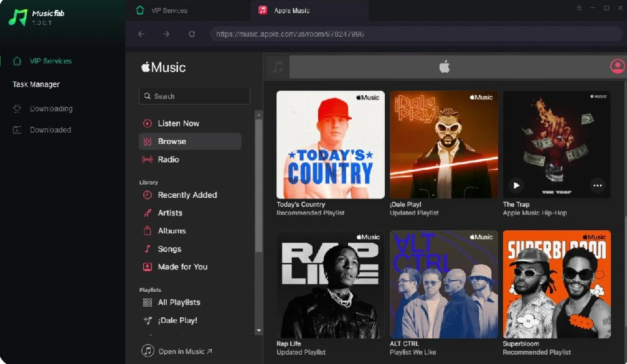The image size is (627, 364).
Task: Click the sidebar scrollbar down arrow
Action: tap(259, 330)
